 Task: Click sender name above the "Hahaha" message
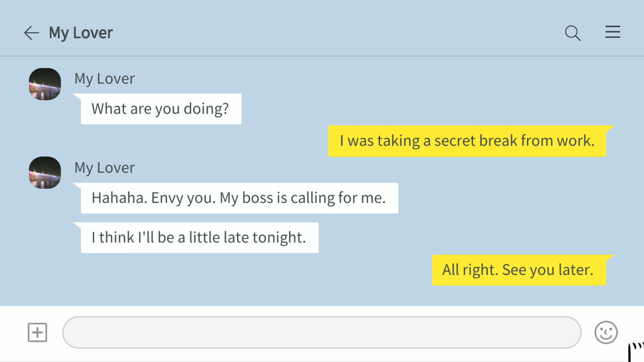pos(104,168)
